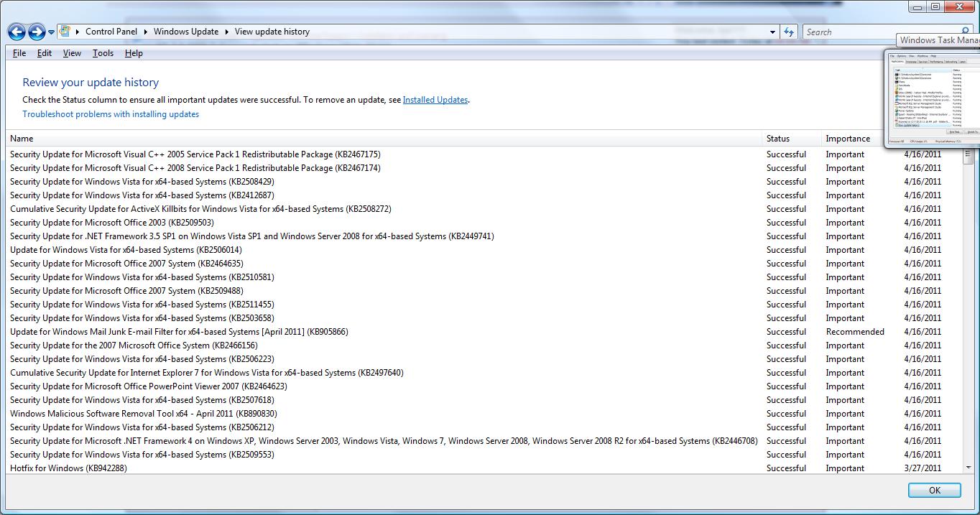This screenshot has width=980, height=515.
Task: Expand the arrow before Control Panel breadcrumb
Action: [77, 32]
